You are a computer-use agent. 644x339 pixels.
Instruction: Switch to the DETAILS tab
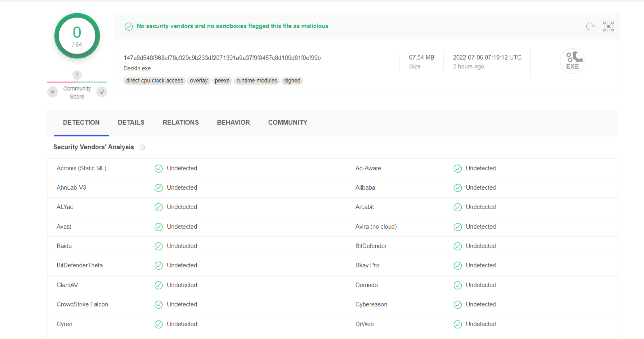(x=131, y=122)
